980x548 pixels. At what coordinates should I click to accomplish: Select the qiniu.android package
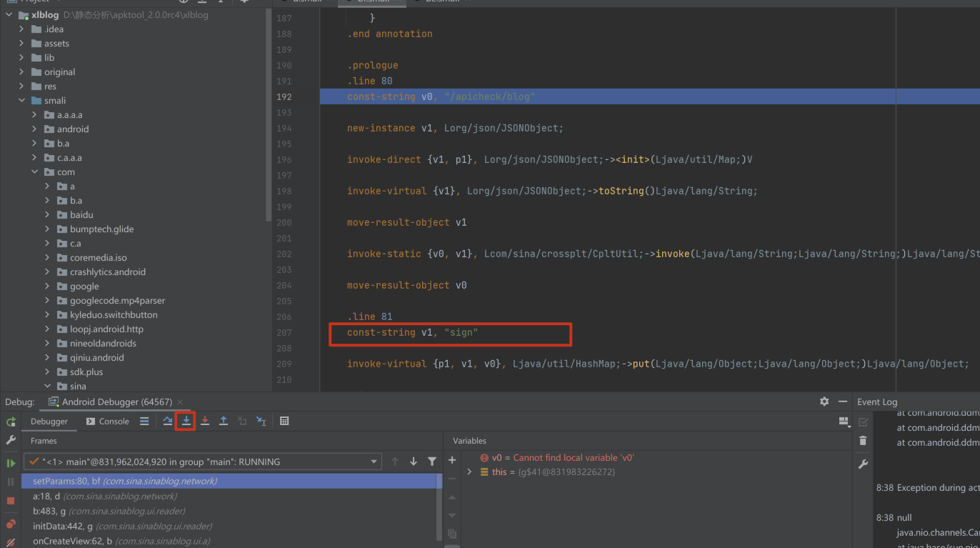[x=97, y=357]
